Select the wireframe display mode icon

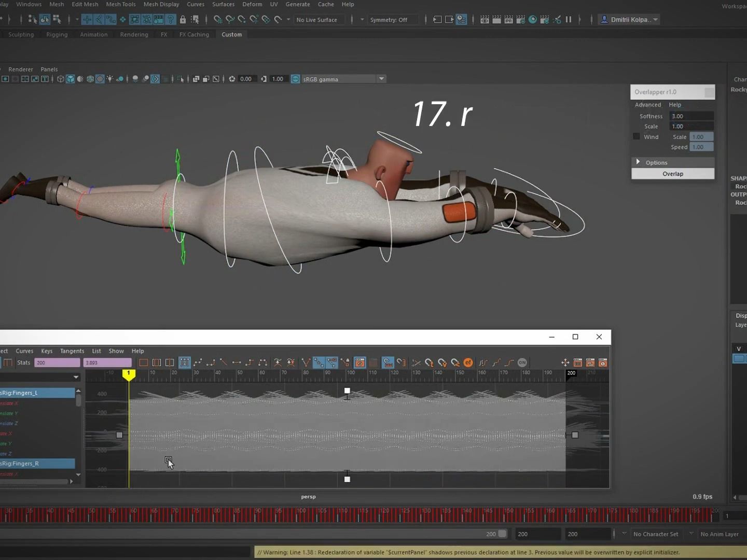[x=60, y=79]
